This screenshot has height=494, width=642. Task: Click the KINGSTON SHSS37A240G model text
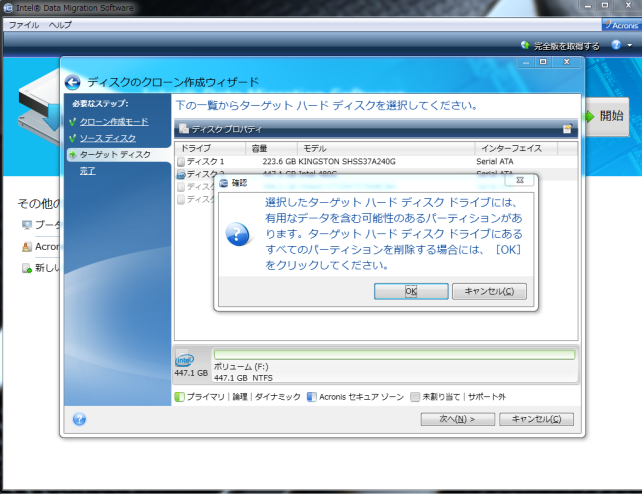click(x=347, y=162)
